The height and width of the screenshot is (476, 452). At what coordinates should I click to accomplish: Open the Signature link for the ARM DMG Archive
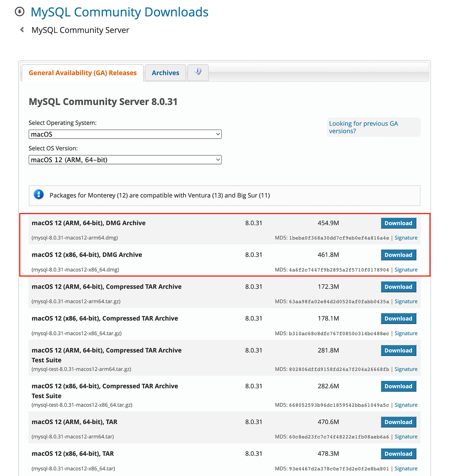406,237
